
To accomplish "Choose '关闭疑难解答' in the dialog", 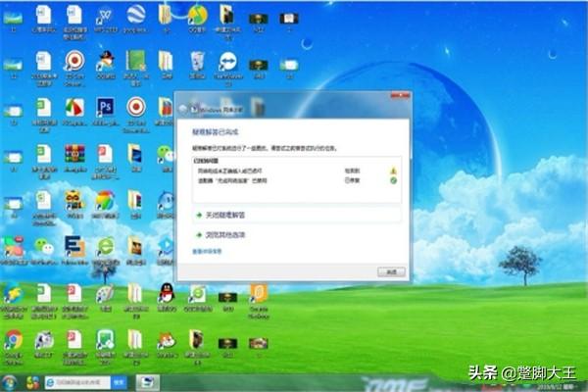I will point(296,215).
